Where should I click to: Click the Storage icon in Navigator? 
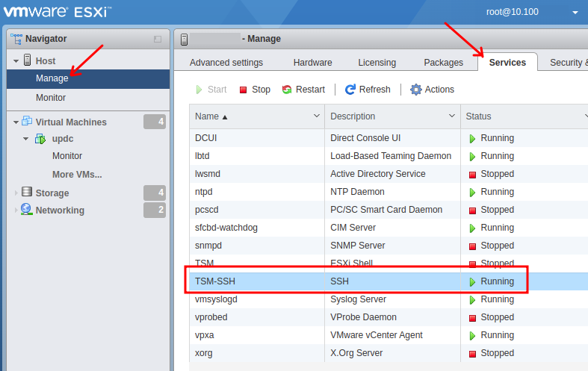point(27,192)
